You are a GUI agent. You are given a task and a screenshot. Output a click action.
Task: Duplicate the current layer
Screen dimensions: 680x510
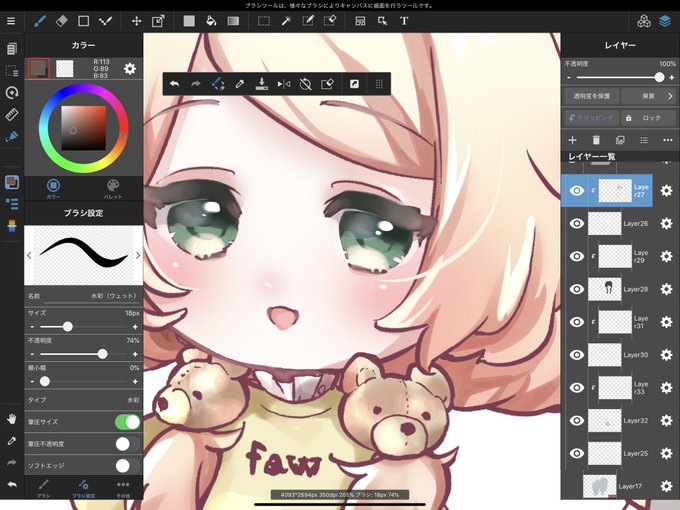click(620, 140)
